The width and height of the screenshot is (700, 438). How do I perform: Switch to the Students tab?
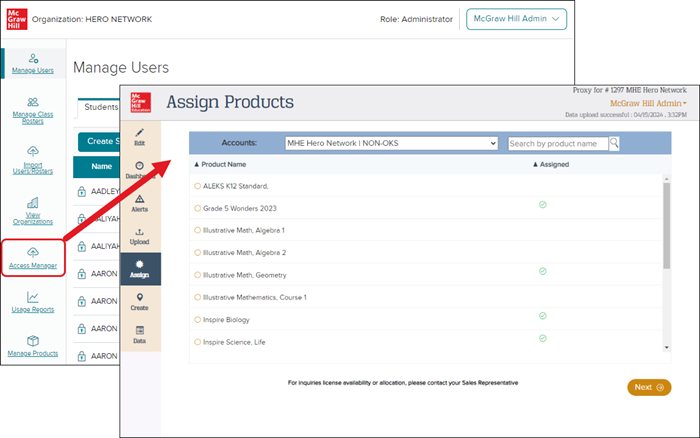pyautogui.click(x=99, y=107)
